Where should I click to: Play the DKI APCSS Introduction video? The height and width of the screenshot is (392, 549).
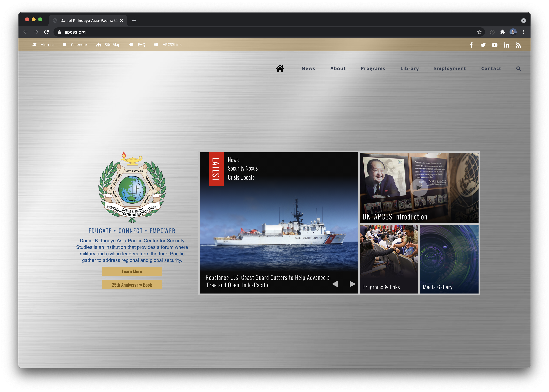[419, 188]
